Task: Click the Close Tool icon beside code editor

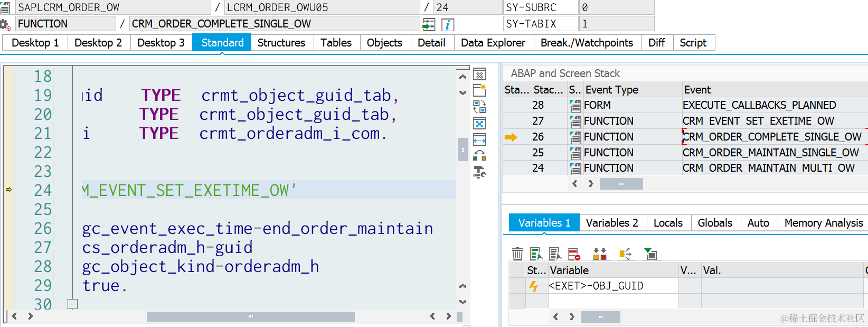Action: (x=479, y=74)
